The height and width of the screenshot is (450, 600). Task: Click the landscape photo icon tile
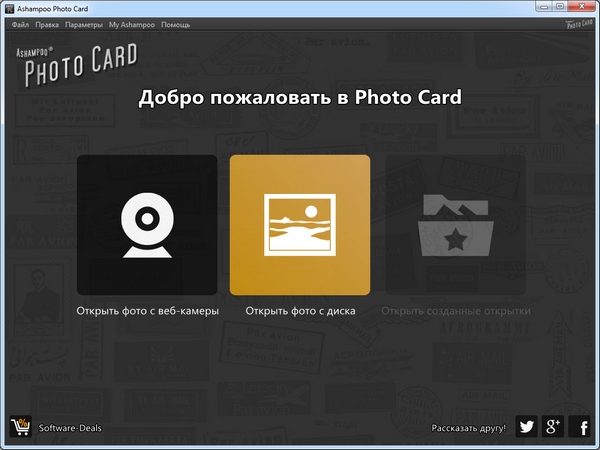pos(300,224)
